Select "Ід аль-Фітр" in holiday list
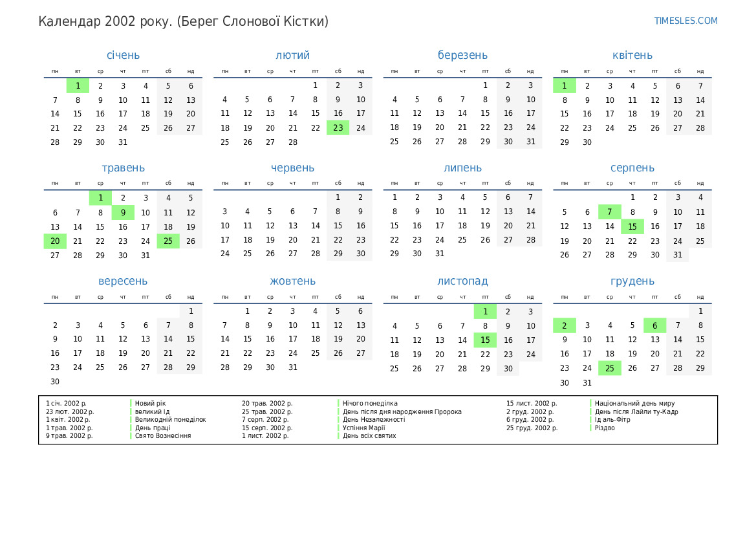 [612, 419]
